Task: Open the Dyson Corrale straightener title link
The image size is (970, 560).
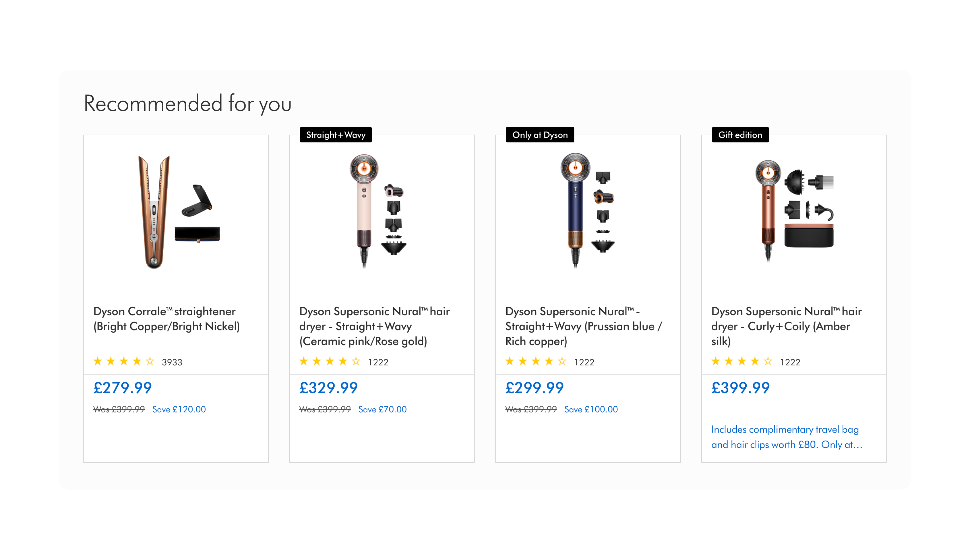Action: (x=166, y=319)
